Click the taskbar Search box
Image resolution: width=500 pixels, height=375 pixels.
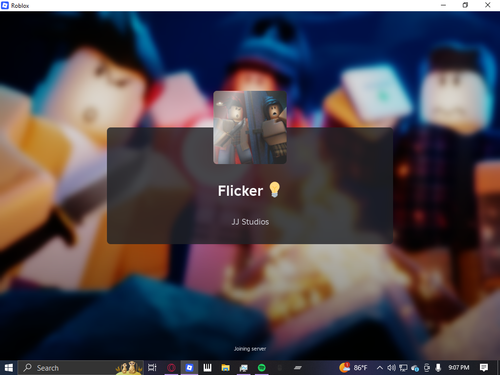pos(81,368)
